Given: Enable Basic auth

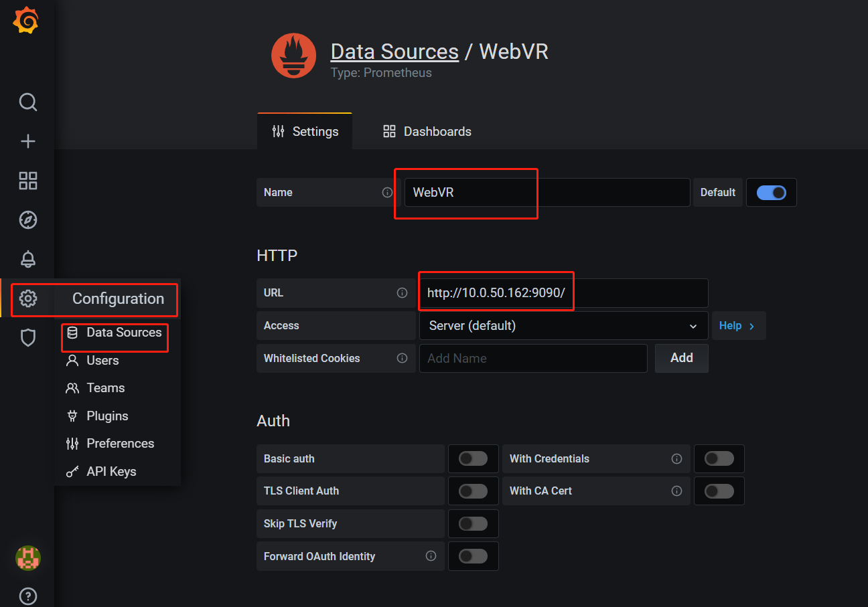Looking at the screenshot, I should click(474, 458).
